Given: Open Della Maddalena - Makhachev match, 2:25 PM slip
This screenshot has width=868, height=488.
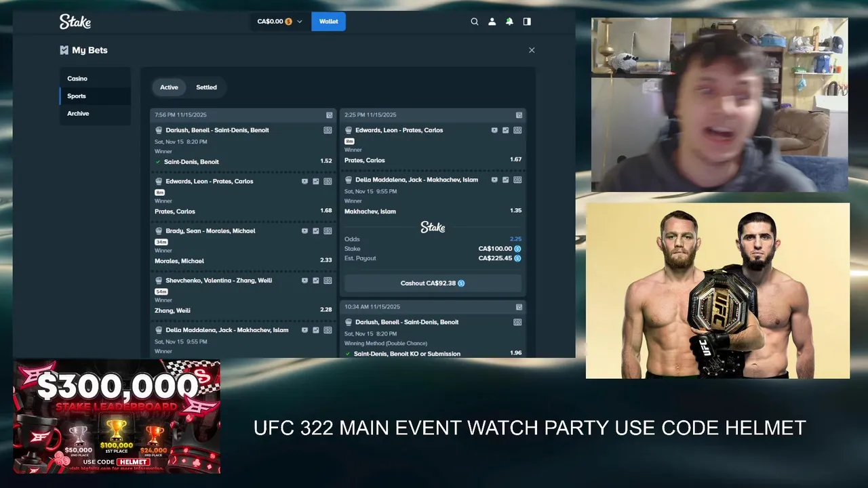Looking at the screenshot, I should click(417, 180).
